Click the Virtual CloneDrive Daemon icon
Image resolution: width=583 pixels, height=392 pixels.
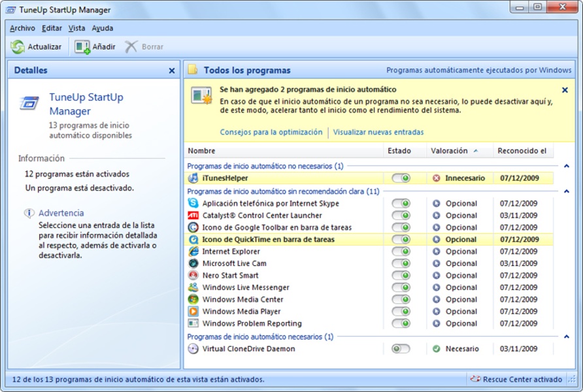pyautogui.click(x=193, y=349)
